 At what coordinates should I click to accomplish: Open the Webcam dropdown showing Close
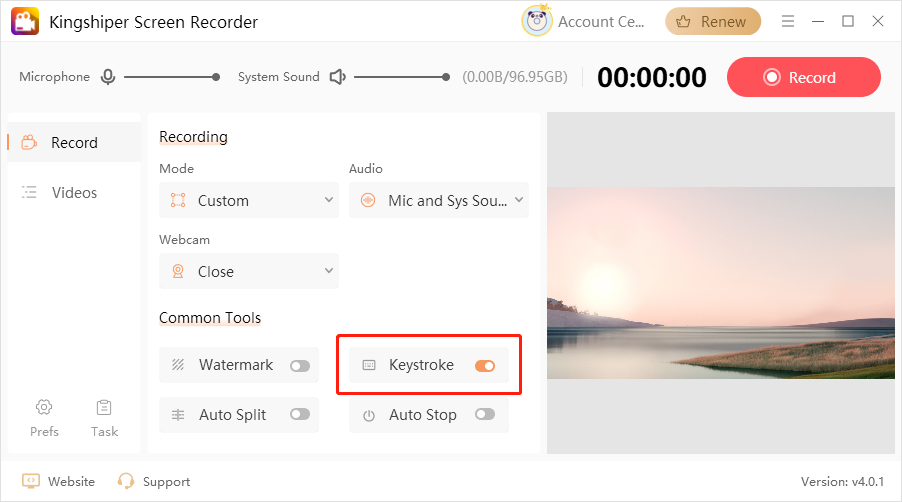[249, 271]
